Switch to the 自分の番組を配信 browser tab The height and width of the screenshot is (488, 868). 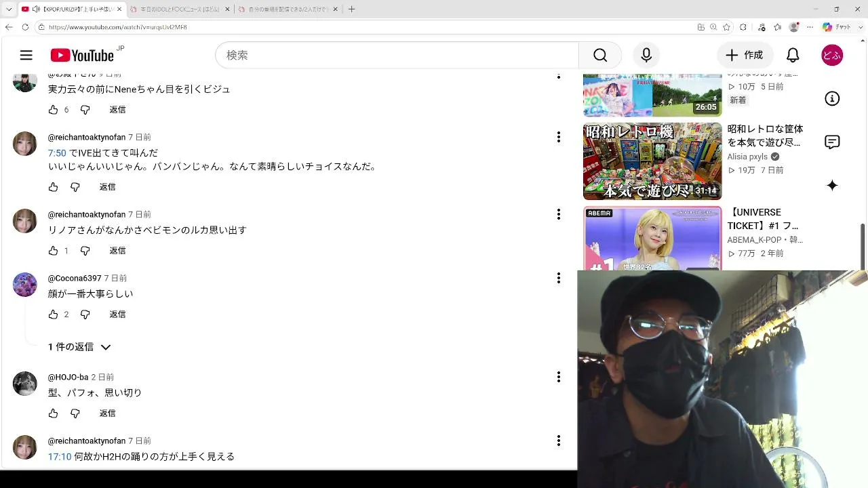click(287, 9)
